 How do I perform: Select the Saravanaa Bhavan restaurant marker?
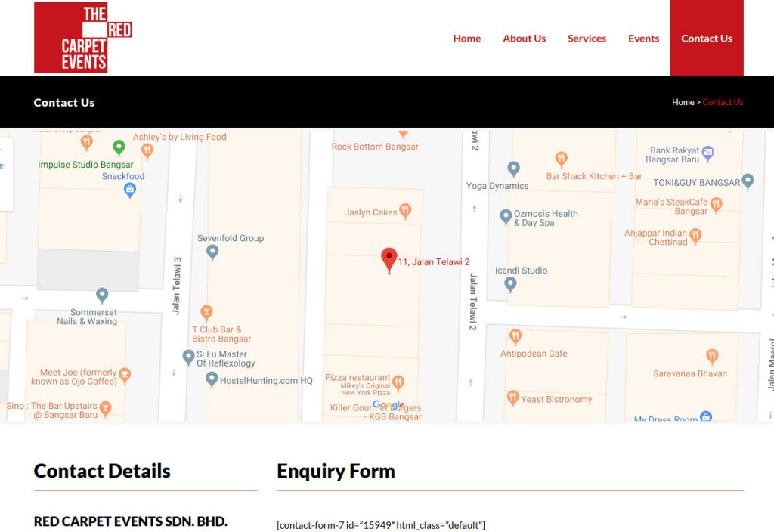[x=712, y=357]
